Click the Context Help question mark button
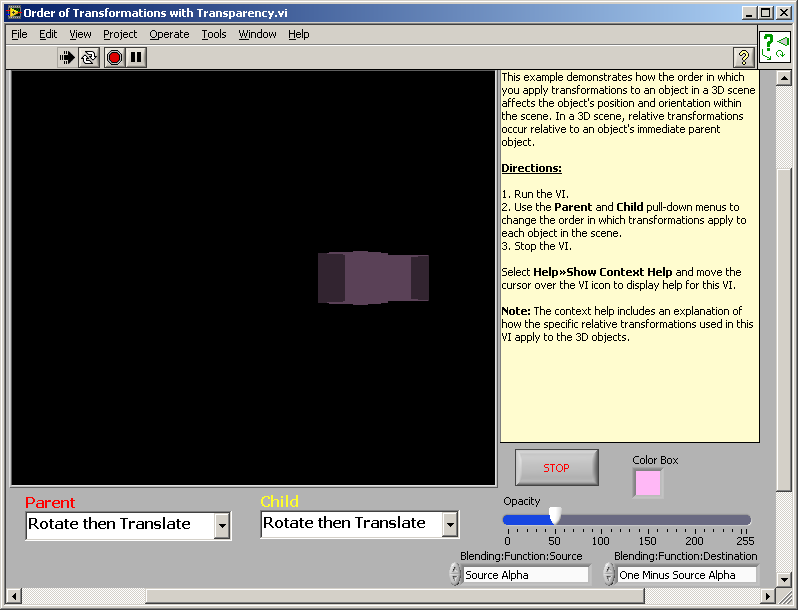The width and height of the screenshot is (798, 610). point(744,57)
